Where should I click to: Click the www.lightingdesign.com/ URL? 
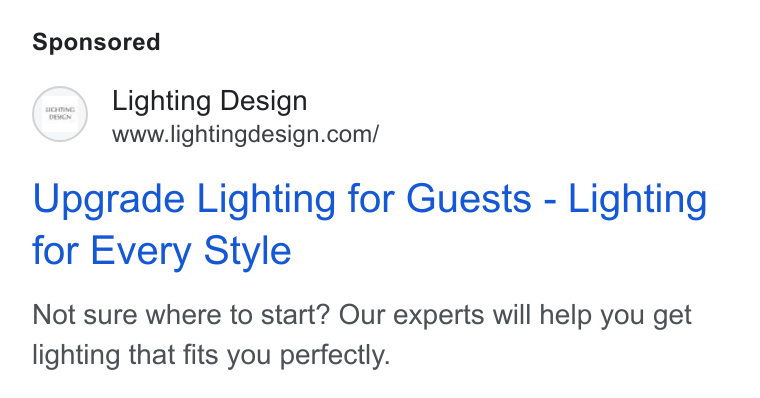pos(245,135)
